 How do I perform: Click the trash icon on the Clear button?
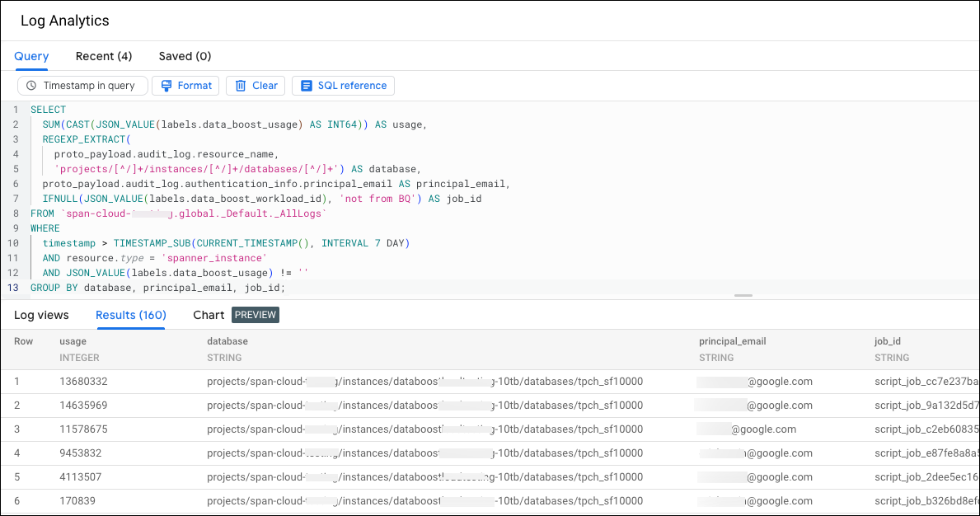pos(238,85)
